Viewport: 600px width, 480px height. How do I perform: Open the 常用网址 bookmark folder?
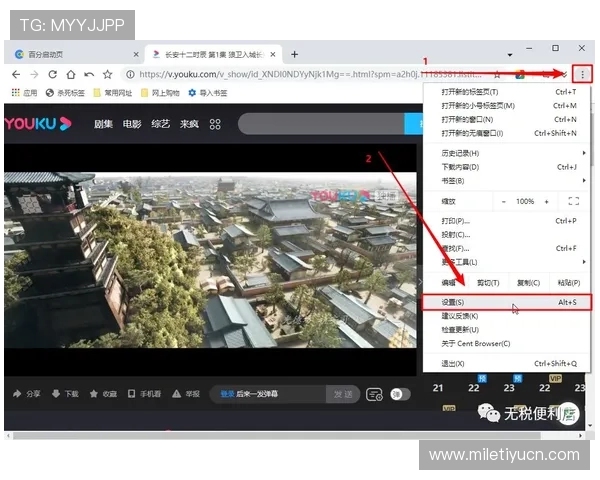click(113, 93)
